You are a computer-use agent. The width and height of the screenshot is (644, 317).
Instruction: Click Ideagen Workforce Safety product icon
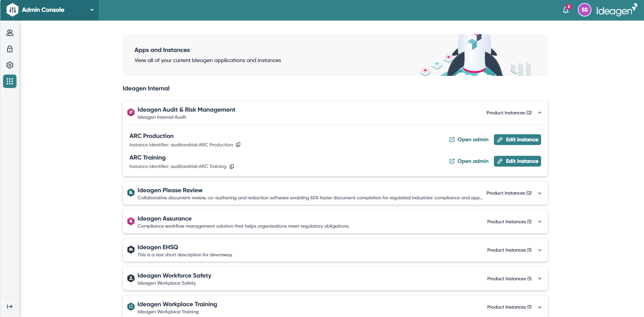click(x=131, y=278)
